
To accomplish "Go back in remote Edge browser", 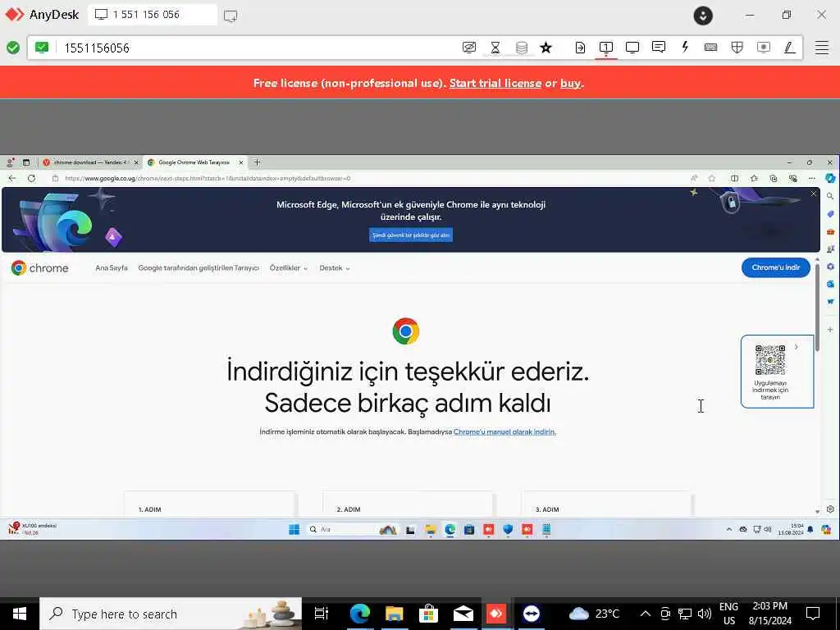I will click(x=12, y=178).
